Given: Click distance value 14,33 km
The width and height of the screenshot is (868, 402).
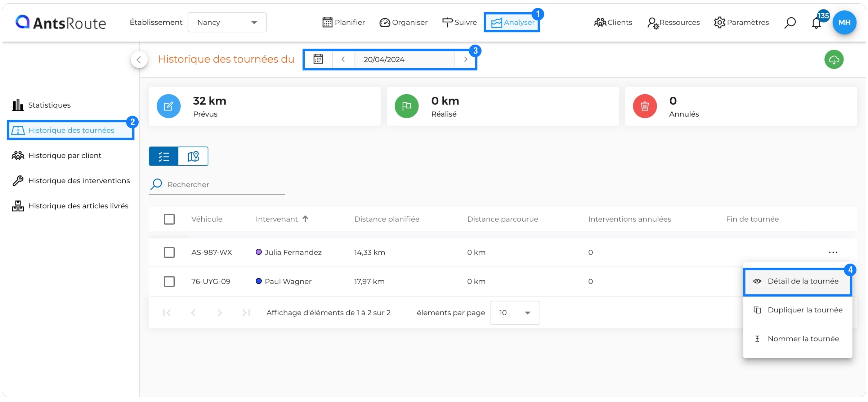Looking at the screenshot, I should (x=370, y=252).
